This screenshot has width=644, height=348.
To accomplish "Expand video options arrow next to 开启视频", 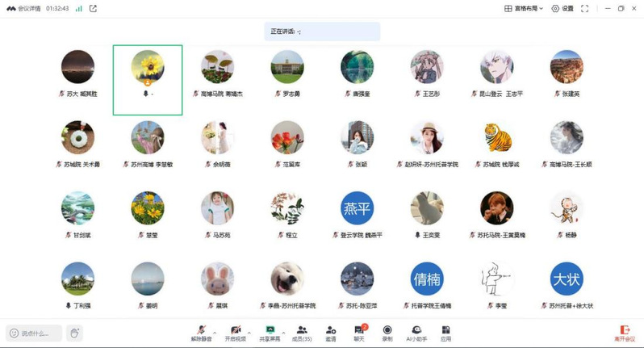I will tap(249, 329).
